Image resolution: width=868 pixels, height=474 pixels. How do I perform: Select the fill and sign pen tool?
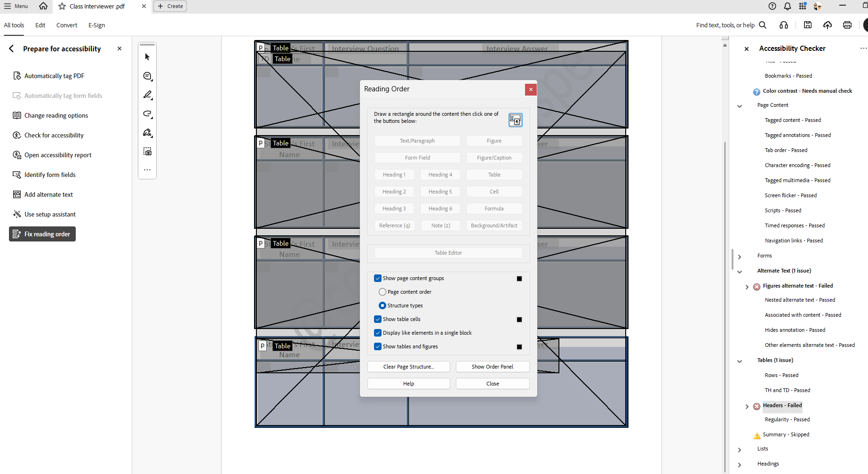coord(147,133)
